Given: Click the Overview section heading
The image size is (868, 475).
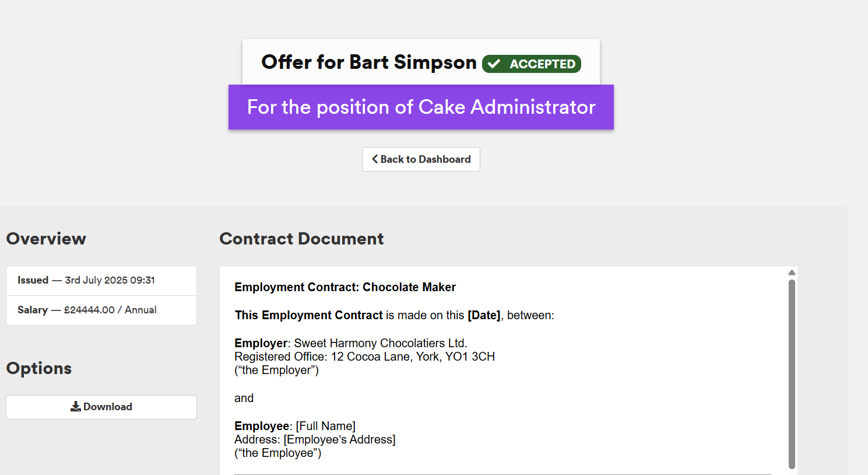Looking at the screenshot, I should tap(46, 239).
